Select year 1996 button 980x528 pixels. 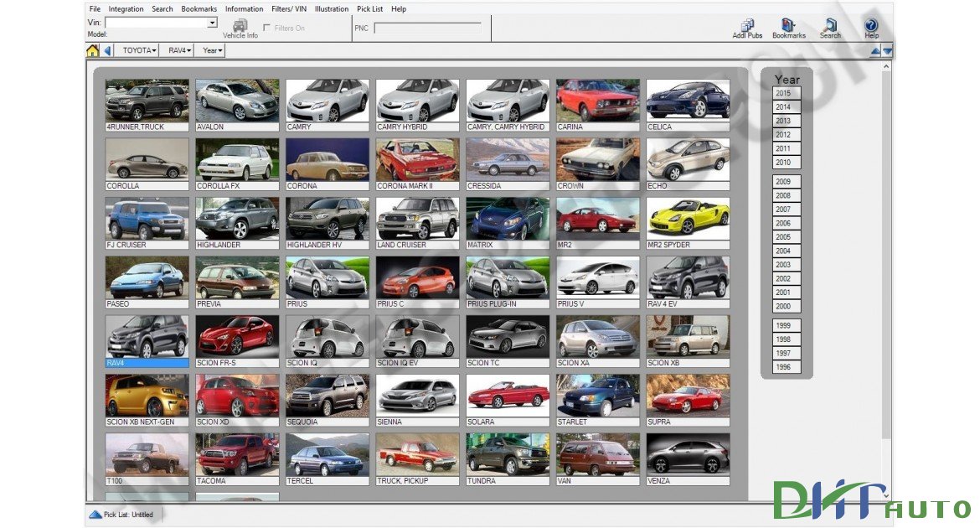click(x=787, y=367)
